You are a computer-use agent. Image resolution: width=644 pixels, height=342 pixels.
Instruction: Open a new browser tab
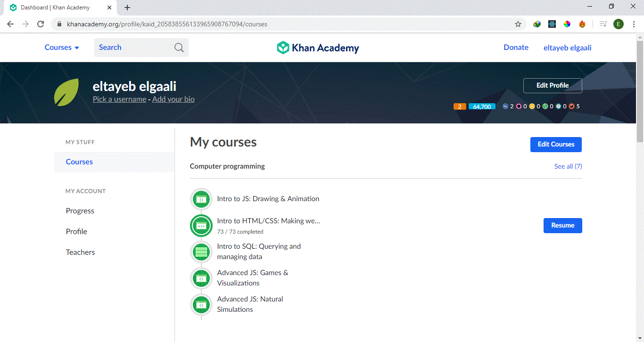(x=127, y=8)
